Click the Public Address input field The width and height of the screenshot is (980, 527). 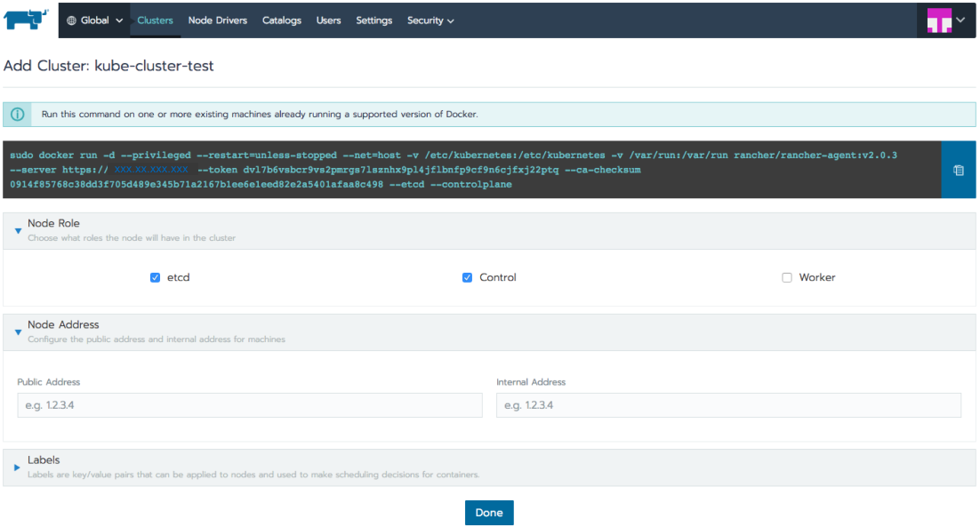(249, 405)
